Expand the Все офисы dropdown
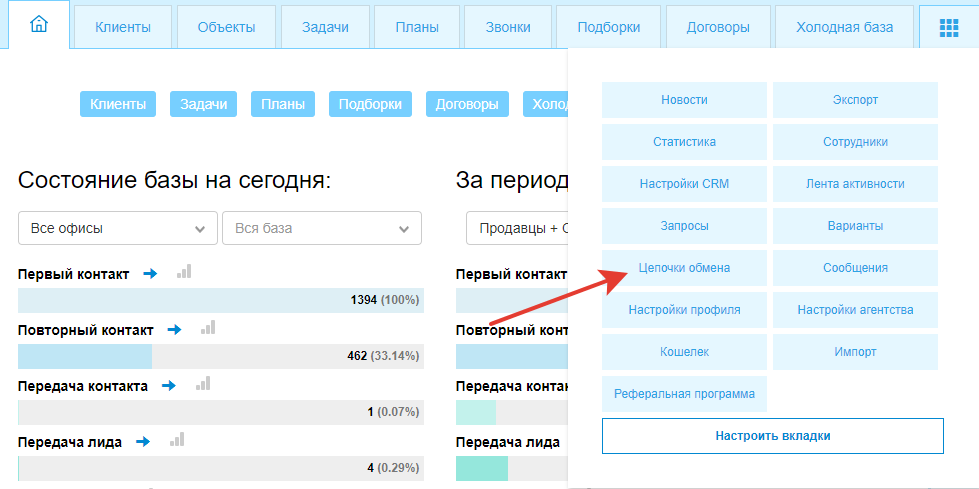The image size is (979, 489). [x=118, y=228]
